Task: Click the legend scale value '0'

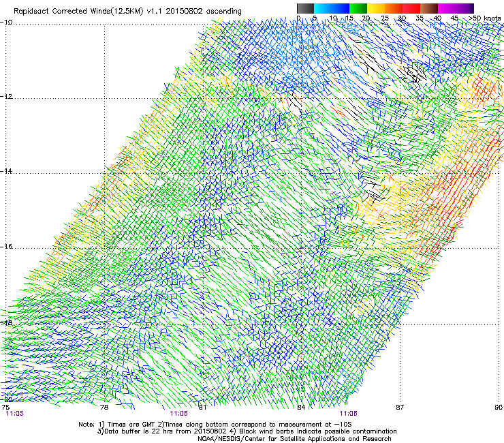Action: click(298, 18)
